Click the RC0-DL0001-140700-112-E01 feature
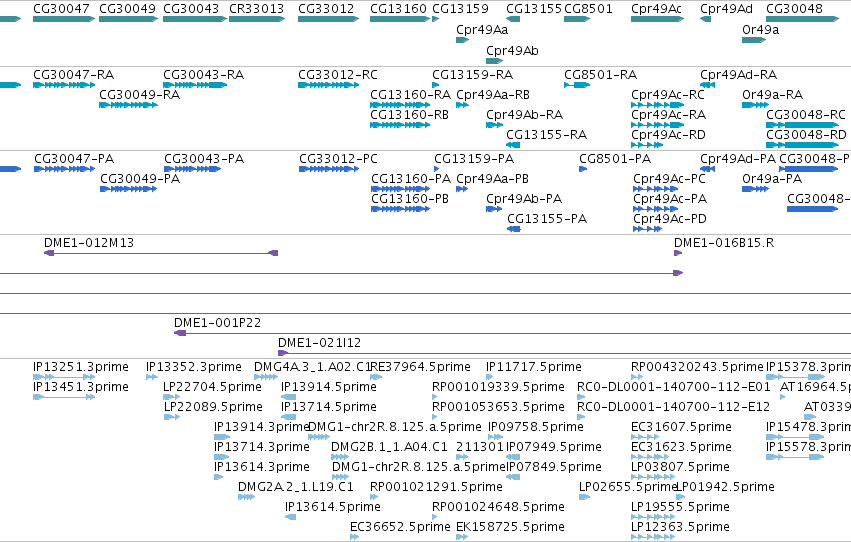Viewport: 851px width, 542px height. point(581,397)
